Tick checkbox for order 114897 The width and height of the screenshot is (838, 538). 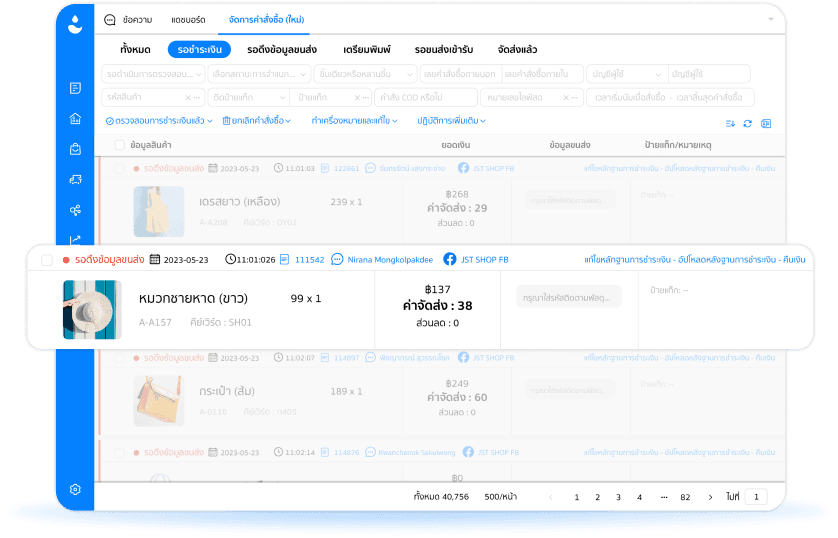120,358
